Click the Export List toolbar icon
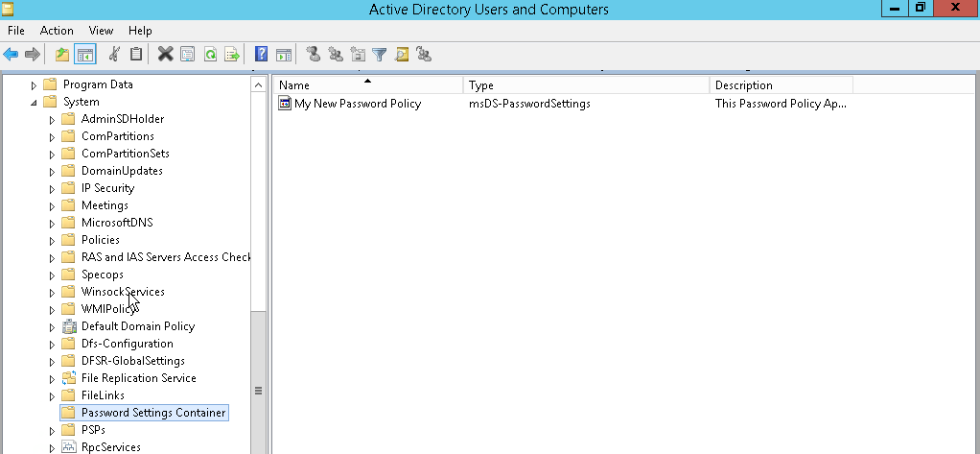Image resolution: width=980 pixels, height=454 pixels. click(232, 55)
